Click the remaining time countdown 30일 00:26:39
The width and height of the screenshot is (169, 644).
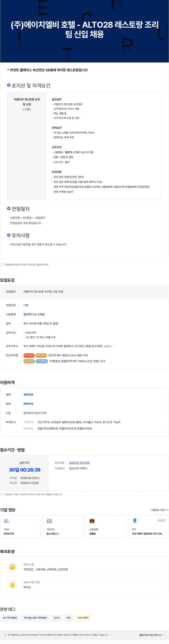point(25,470)
